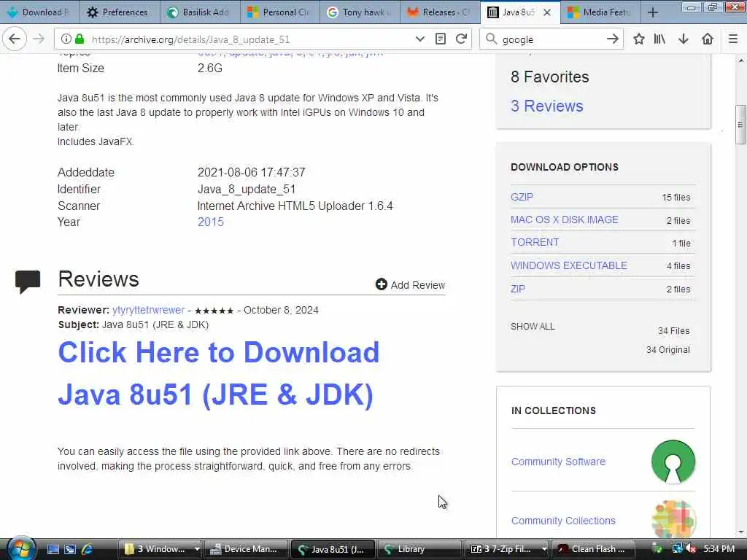Image resolution: width=747 pixels, height=560 pixels.
Task: Open WINDOWS EXECUTABLE download option
Action: click(x=569, y=265)
